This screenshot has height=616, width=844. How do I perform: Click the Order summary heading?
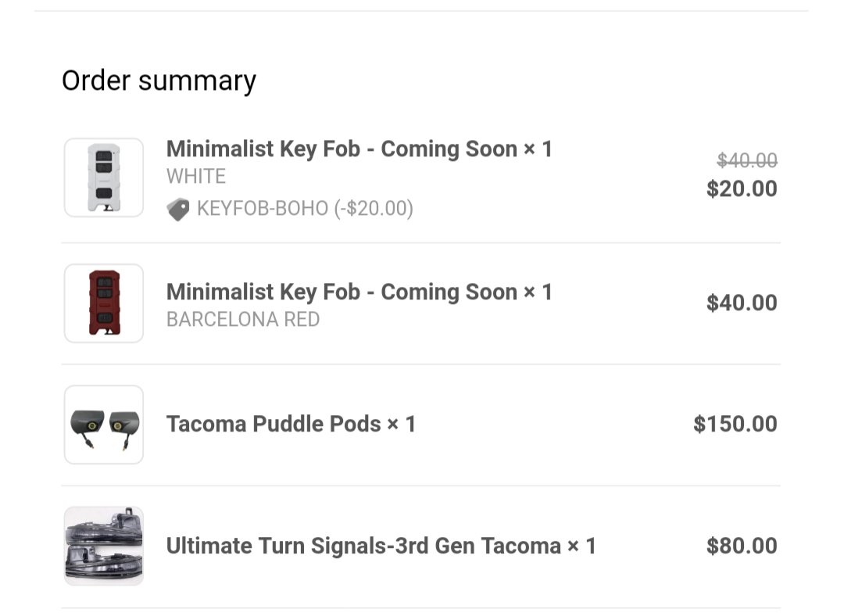pyautogui.click(x=159, y=81)
